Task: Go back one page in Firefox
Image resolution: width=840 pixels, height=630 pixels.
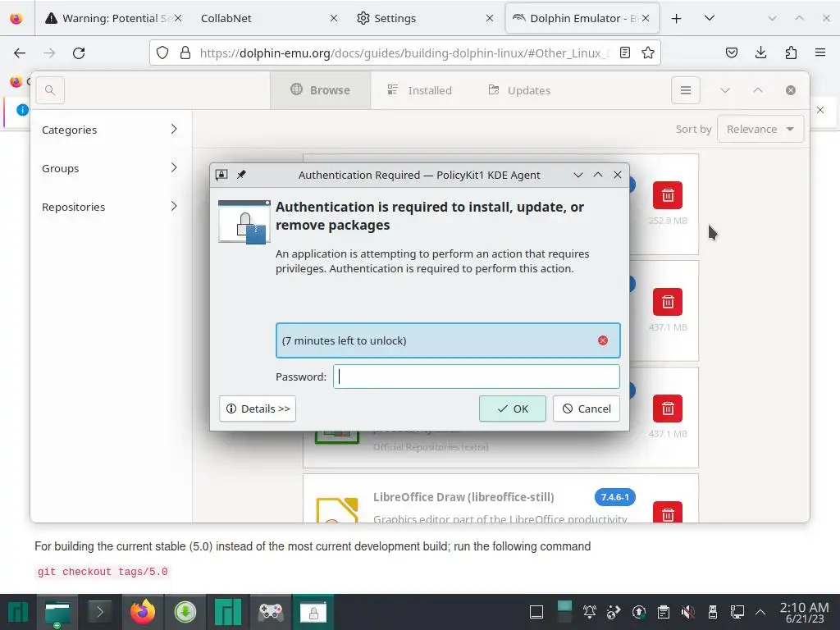Action: point(20,52)
